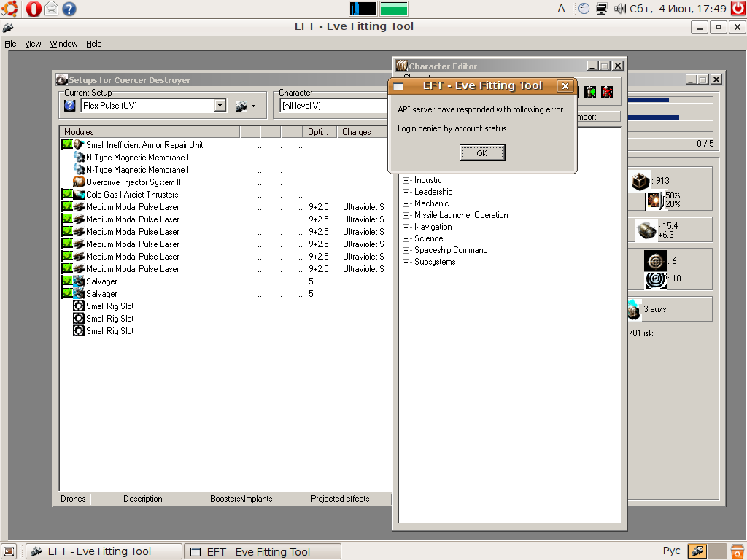
Task: Click the second blue progress bar
Action: pos(670,117)
